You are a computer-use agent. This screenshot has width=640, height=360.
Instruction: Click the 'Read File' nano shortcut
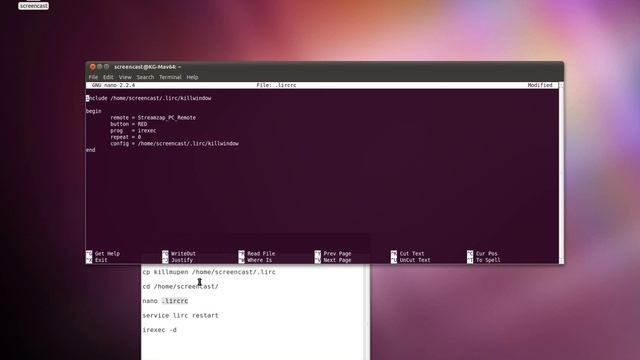click(x=257, y=253)
